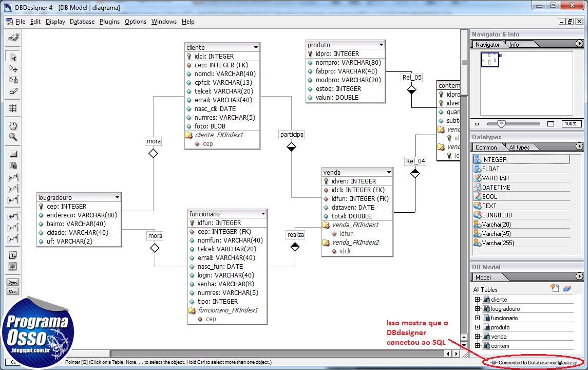
Task: Collapse the funcionario table via its arrow
Action: coord(263,214)
